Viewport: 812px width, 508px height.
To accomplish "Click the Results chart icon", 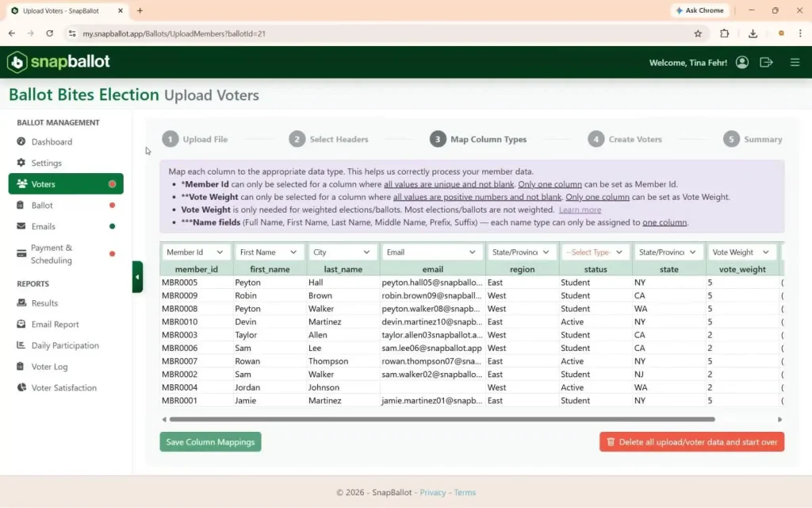I will tap(21, 302).
